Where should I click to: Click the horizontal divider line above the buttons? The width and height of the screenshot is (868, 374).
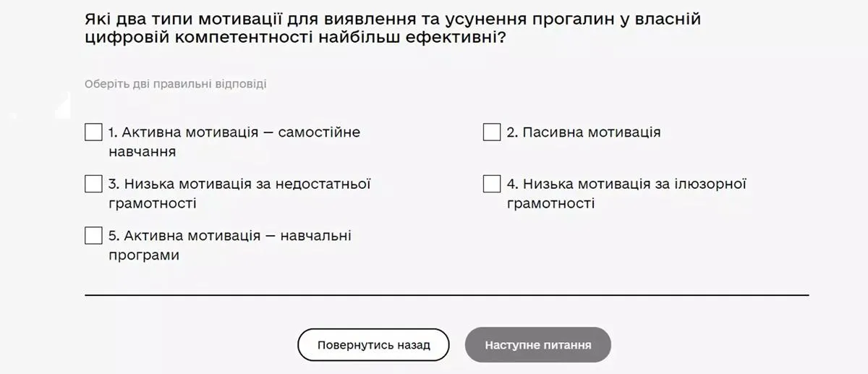click(x=446, y=295)
